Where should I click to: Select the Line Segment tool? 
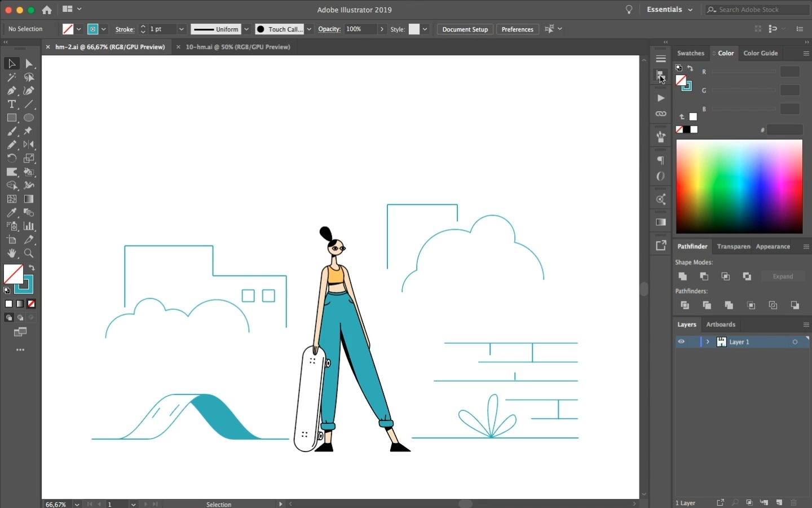[29, 104]
